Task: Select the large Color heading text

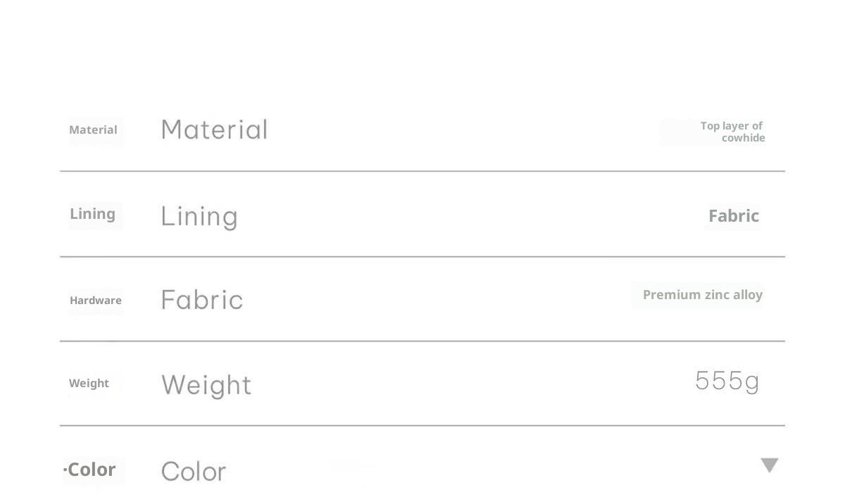Action: coord(194,471)
